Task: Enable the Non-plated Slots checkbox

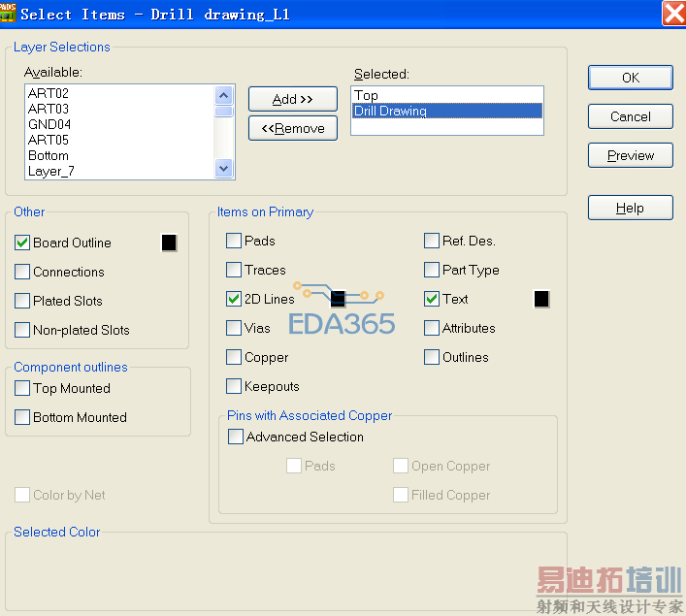Action: [22, 330]
